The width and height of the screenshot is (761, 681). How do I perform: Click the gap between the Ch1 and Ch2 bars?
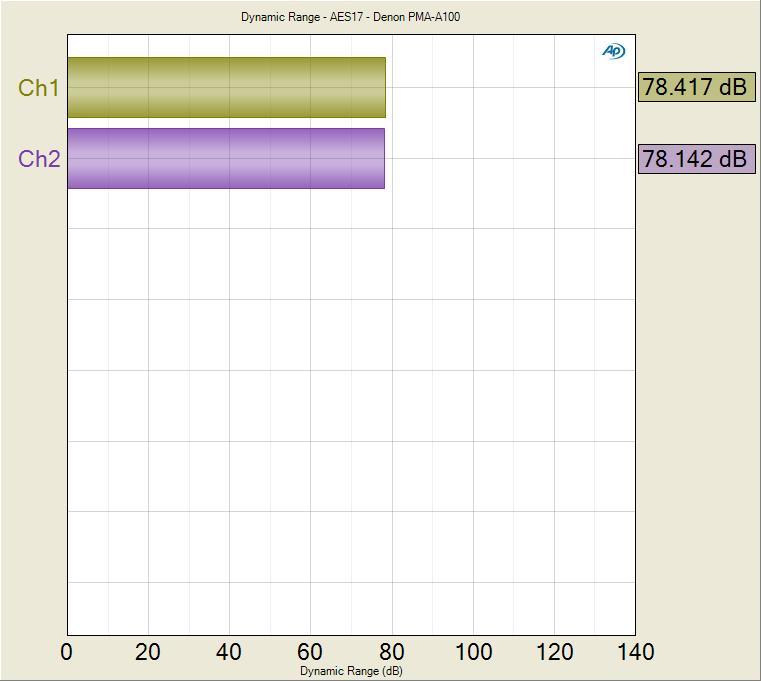coord(226,123)
